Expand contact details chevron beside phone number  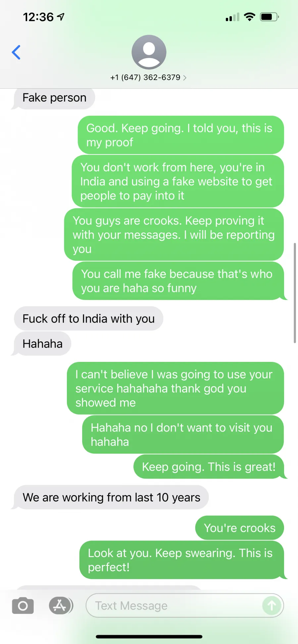[185, 78]
